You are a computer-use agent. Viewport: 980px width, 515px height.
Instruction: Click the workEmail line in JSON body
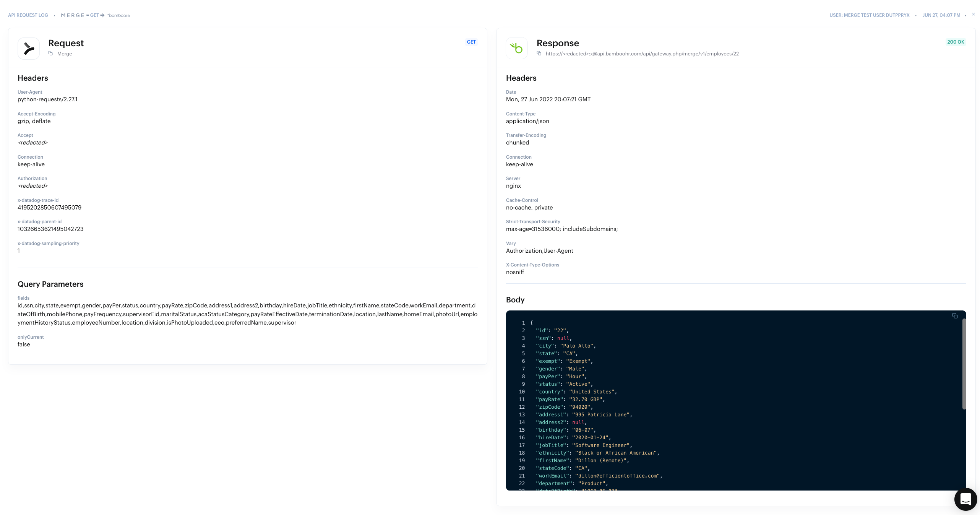pyautogui.click(x=599, y=476)
